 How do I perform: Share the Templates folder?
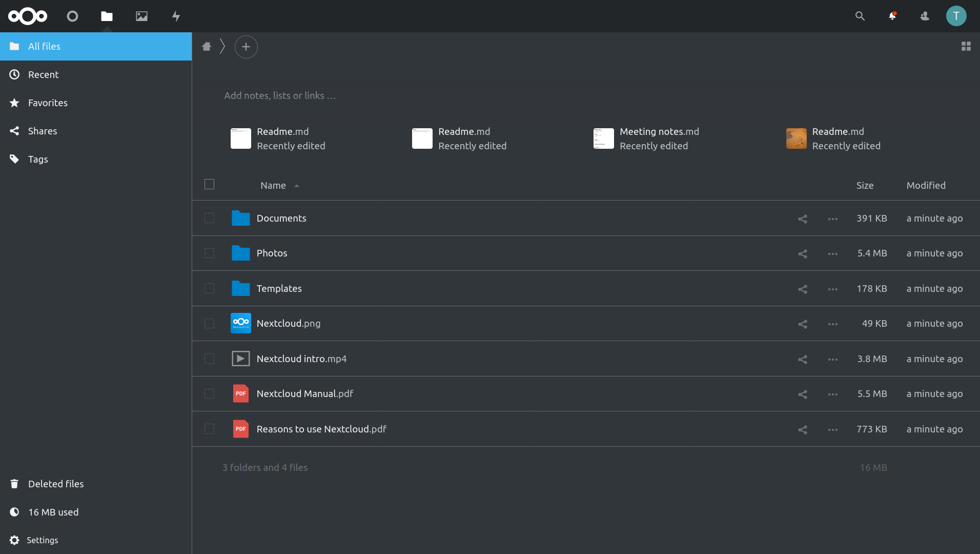click(803, 289)
